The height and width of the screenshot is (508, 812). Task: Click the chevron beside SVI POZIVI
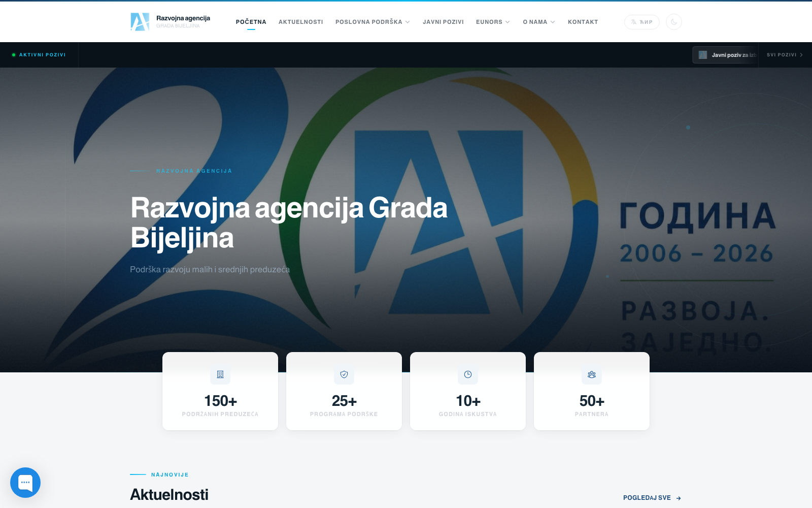tap(801, 55)
